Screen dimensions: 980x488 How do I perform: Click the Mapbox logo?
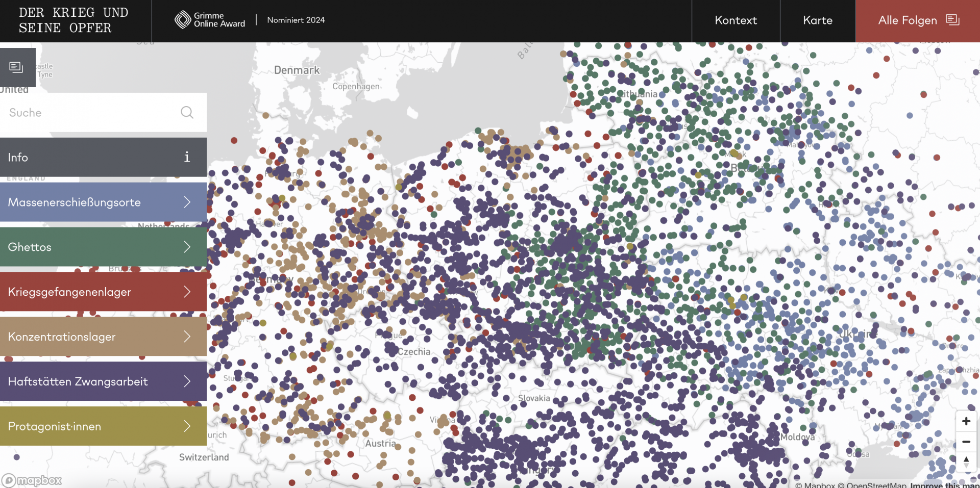pos(32,480)
